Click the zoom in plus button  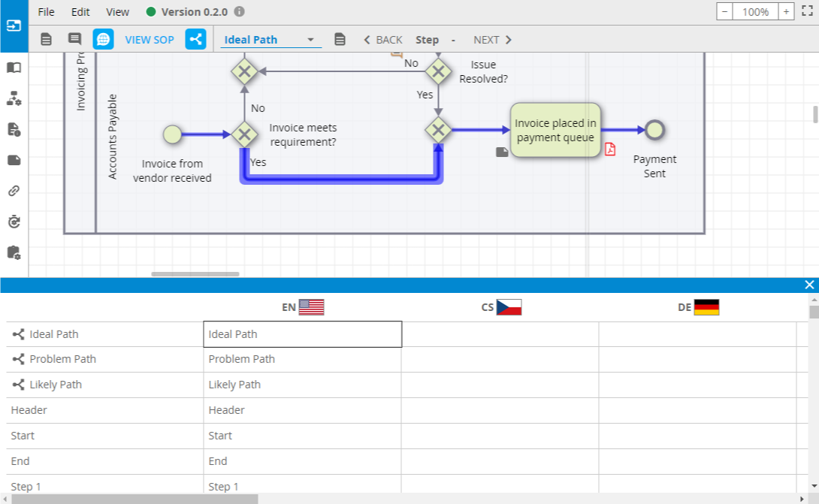(x=786, y=12)
